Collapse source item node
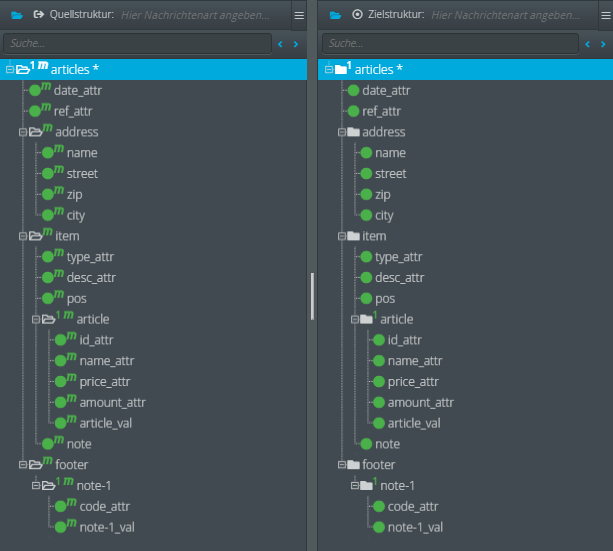 click(x=23, y=236)
